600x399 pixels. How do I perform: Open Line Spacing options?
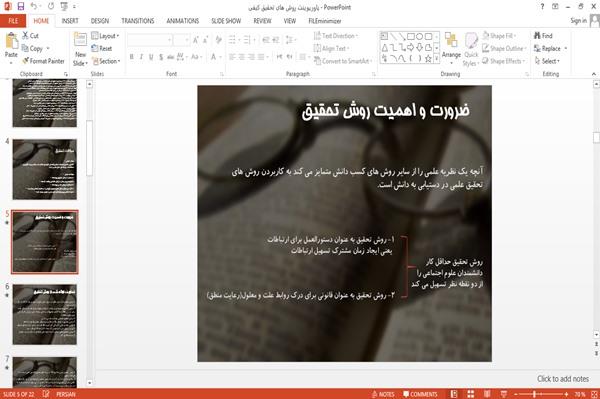click(290, 40)
